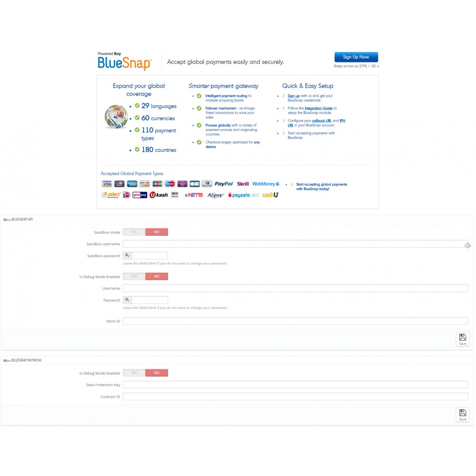The height and width of the screenshot is (476, 476).
Task: Click the MasterCard icon
Action: [x=119, y=184]
